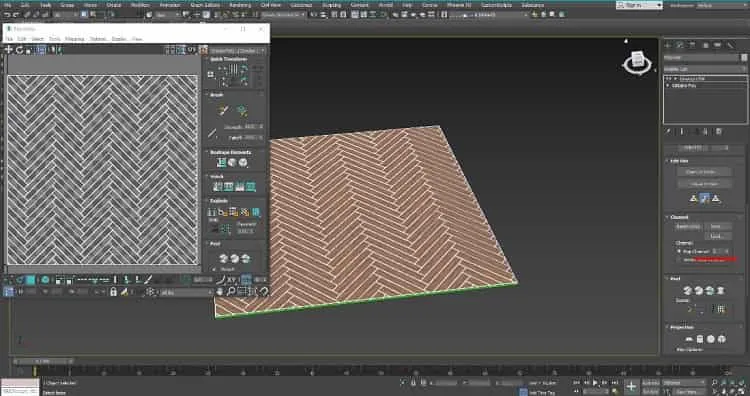Image resolution: width=750 pixels, height=396 pixels.
Task: Open the Tools menu in the Edit UVWs window
Action: pos(55,39)
